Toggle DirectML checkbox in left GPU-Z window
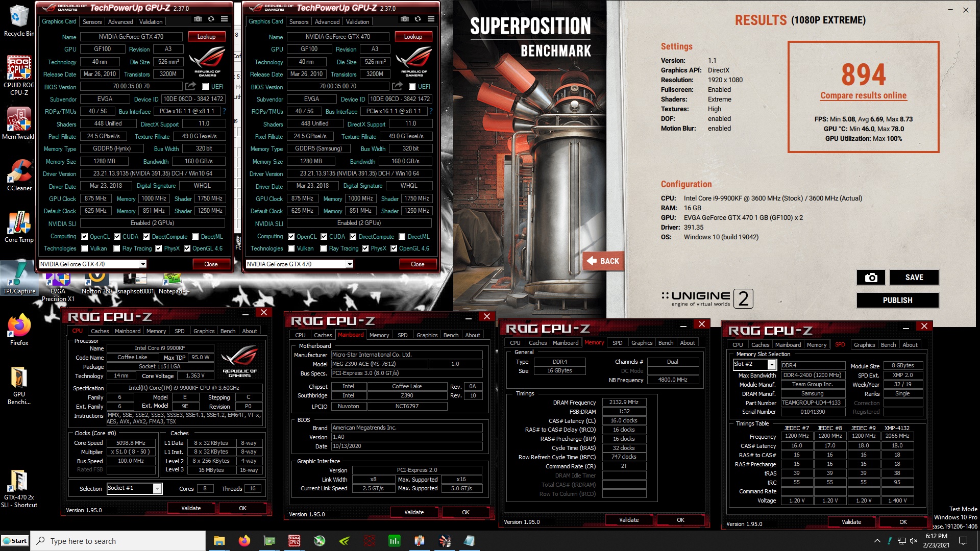The image size is (980, 551). point(195,237)
